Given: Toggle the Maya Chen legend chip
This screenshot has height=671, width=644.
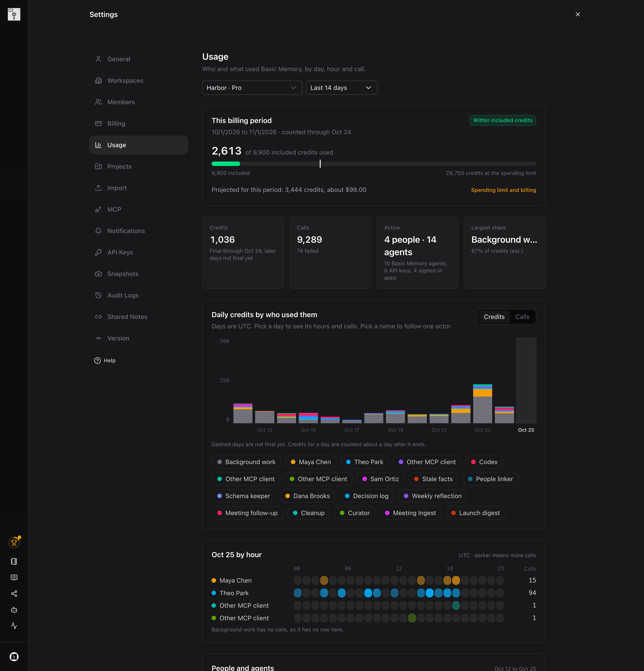Looking at the screenshot, I should coord(311,462).
